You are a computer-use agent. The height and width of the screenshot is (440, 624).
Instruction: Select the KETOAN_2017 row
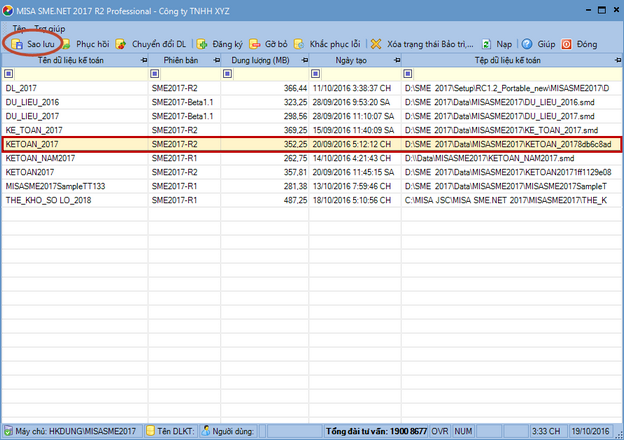[x=312, y=144]
